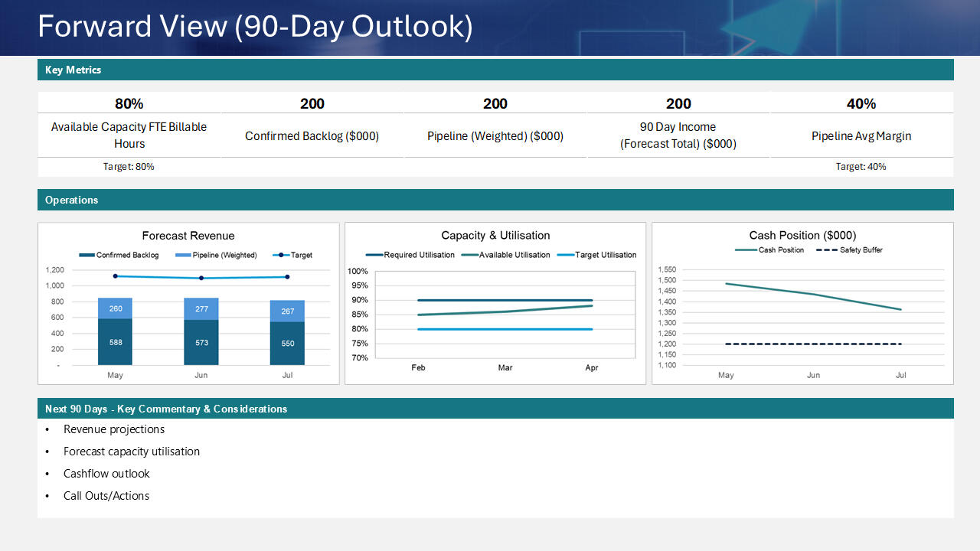
Task: Click the Available Capacity FTE Billable Hours label
Action: pos(129,135)
